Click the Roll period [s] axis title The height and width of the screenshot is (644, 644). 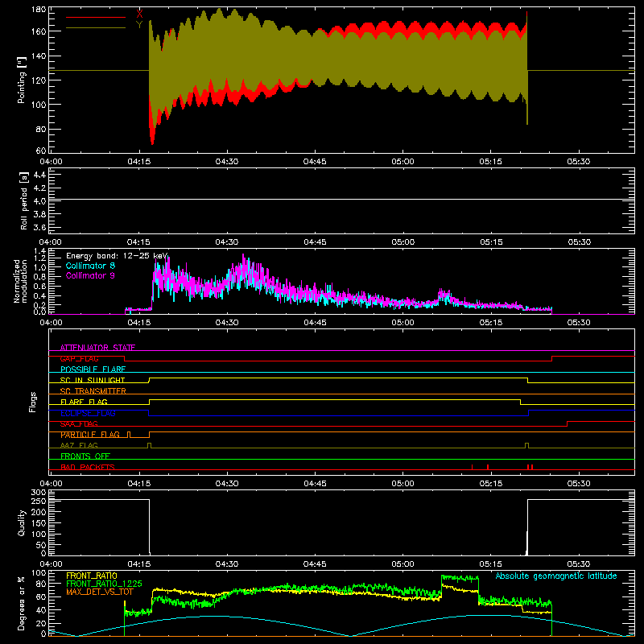(23, 200)
